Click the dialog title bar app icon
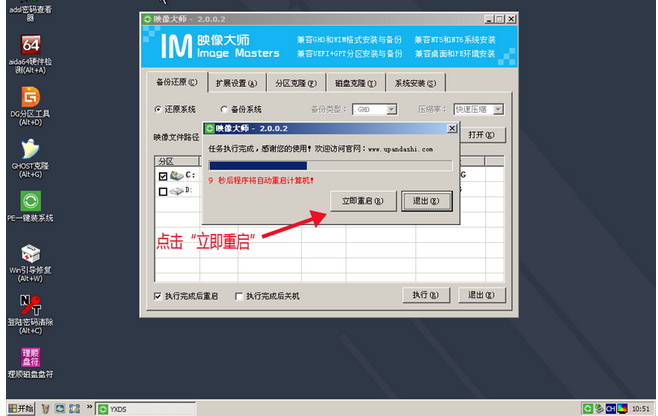 [210, 128]
